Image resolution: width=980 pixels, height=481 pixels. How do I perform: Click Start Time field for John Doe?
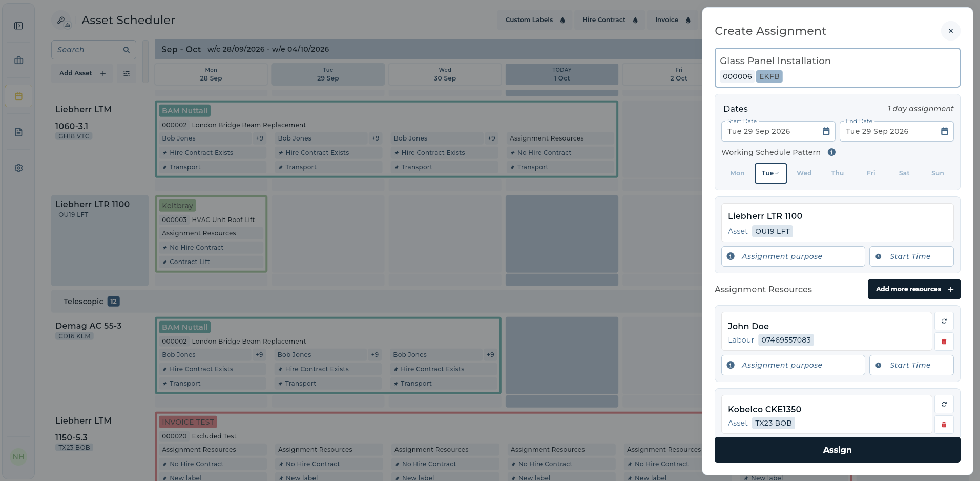pos(911,365)
